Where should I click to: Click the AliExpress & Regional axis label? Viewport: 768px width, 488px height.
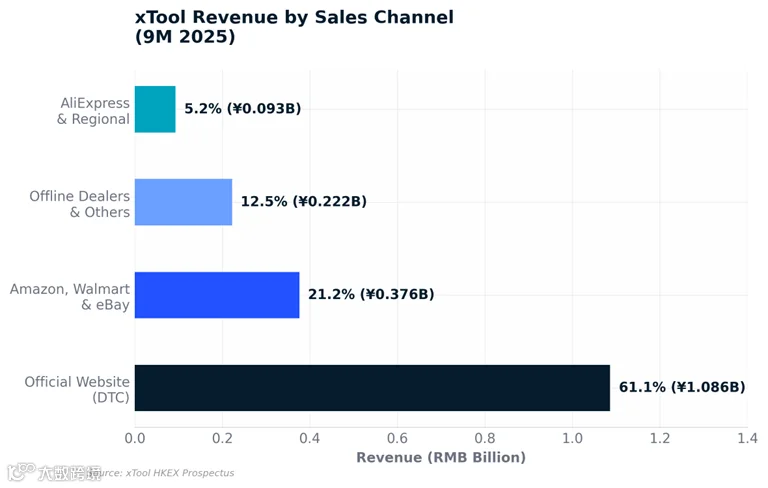pyautogui.click(x=94, y=111)
